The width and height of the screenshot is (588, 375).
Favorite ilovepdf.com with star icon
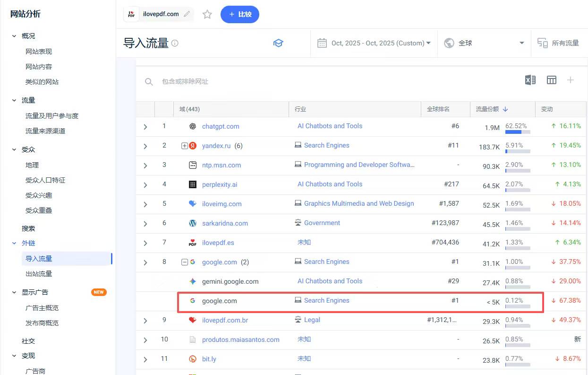point(207,14)
